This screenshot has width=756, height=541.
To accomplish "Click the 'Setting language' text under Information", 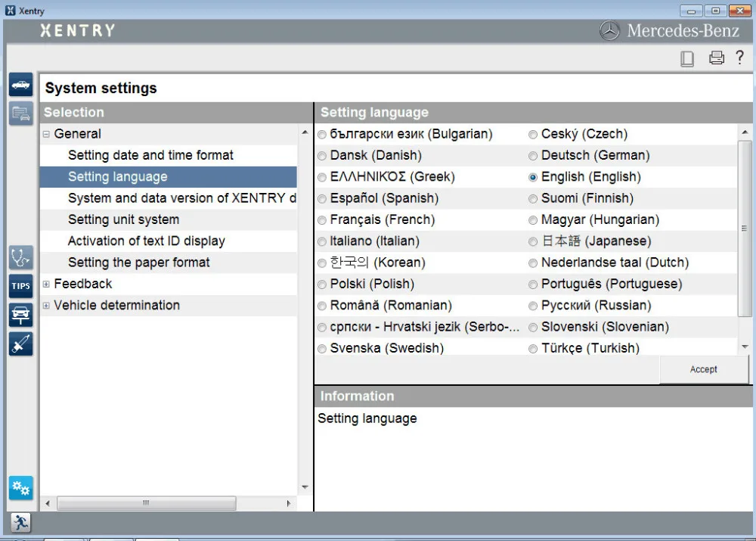I will pos(367,418).
